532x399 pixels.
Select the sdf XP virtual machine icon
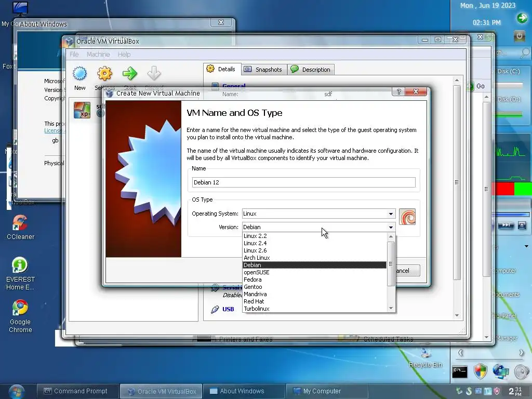point(82,110)
